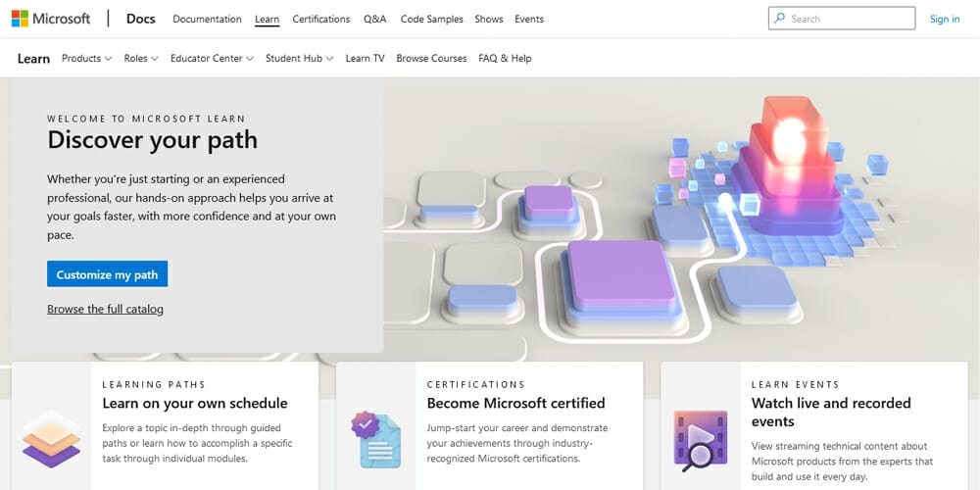Click the Discover your path heading

(153, 139)
